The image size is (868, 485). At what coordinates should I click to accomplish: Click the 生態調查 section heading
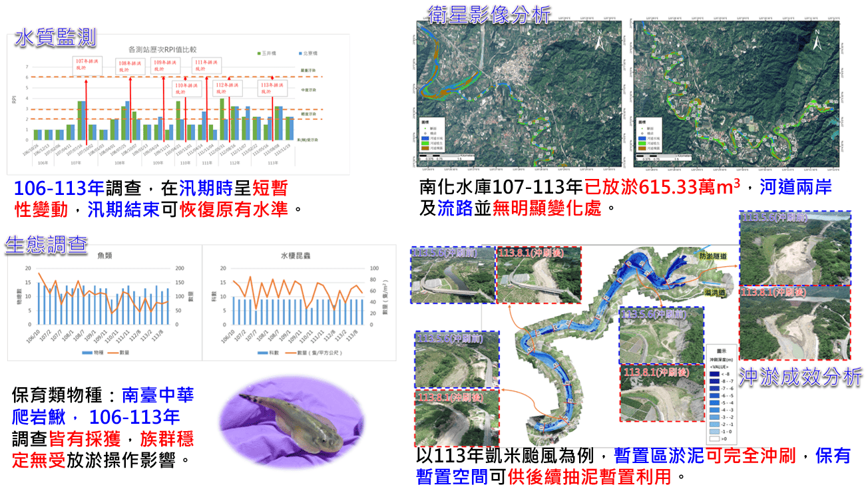point(46,243)
